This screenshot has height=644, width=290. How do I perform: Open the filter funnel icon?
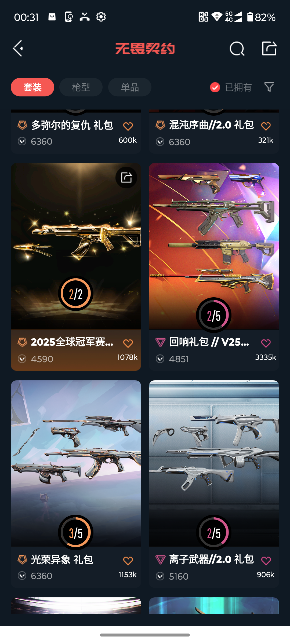pos(269,87)
